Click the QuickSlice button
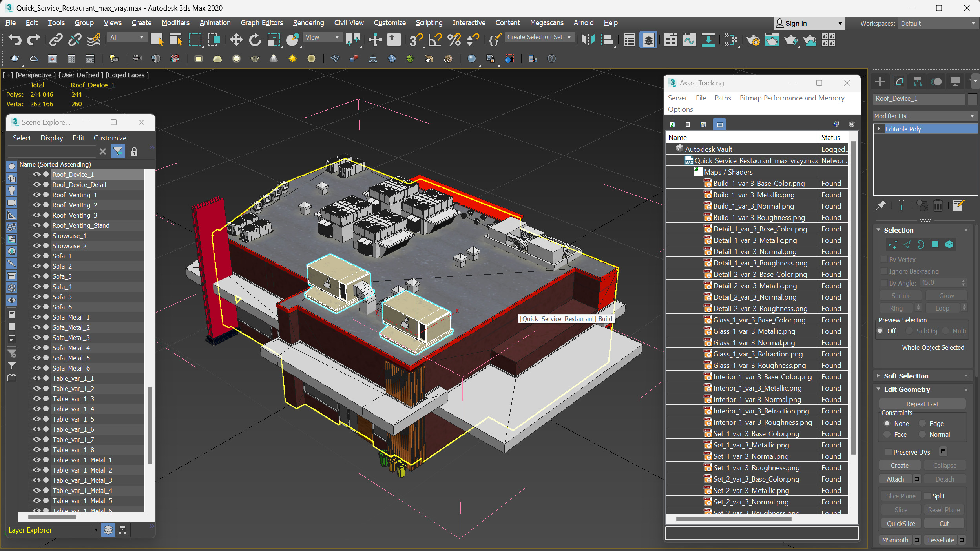 coord(901,524)
